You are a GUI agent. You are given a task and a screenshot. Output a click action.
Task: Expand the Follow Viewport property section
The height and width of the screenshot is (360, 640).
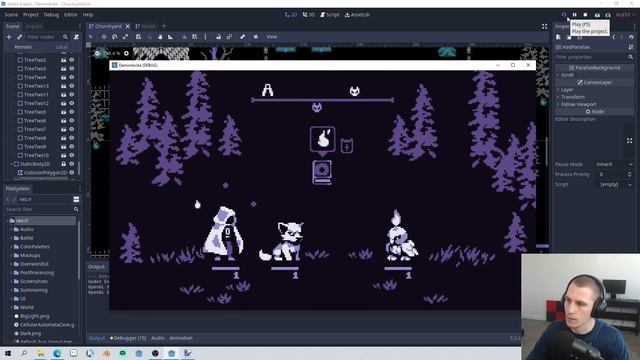(x=578, y=104)
